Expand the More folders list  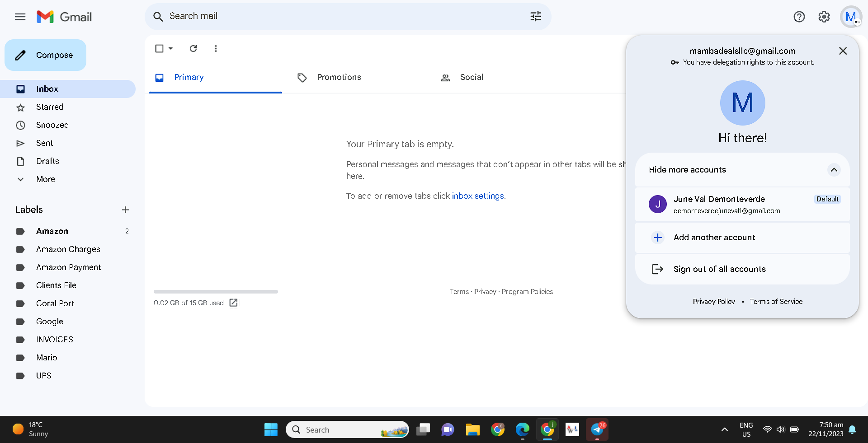coord(68,179)
